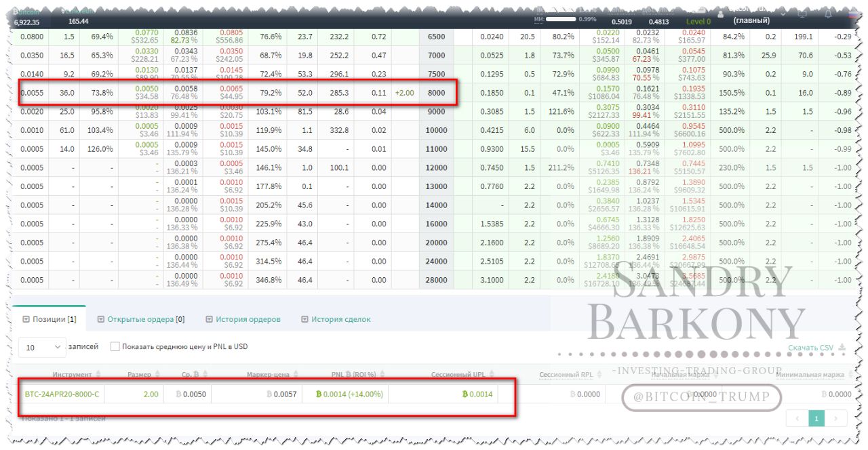
Task: Click the Bitcoin 6,922.35 price ticker
Action: click(27, 17)
